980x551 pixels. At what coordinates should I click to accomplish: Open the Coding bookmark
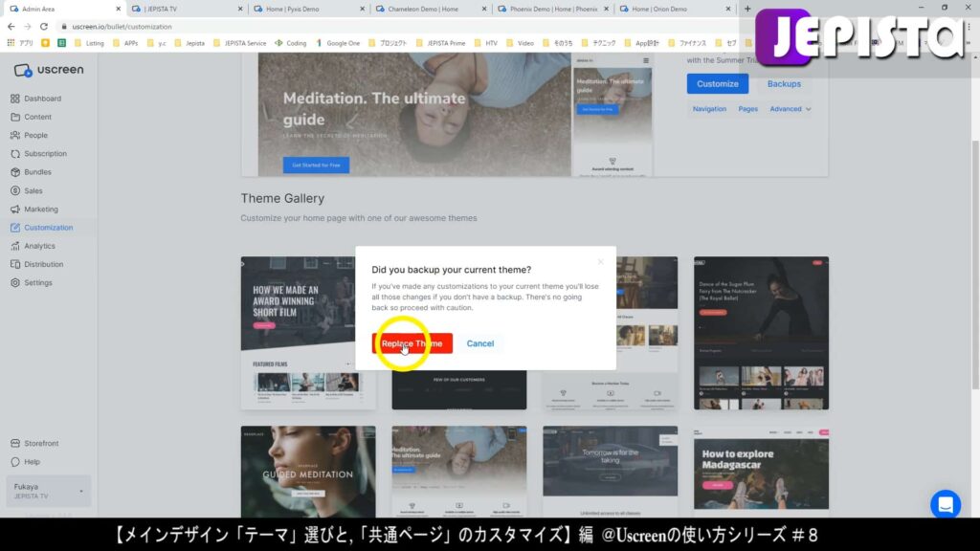[291, 43]
